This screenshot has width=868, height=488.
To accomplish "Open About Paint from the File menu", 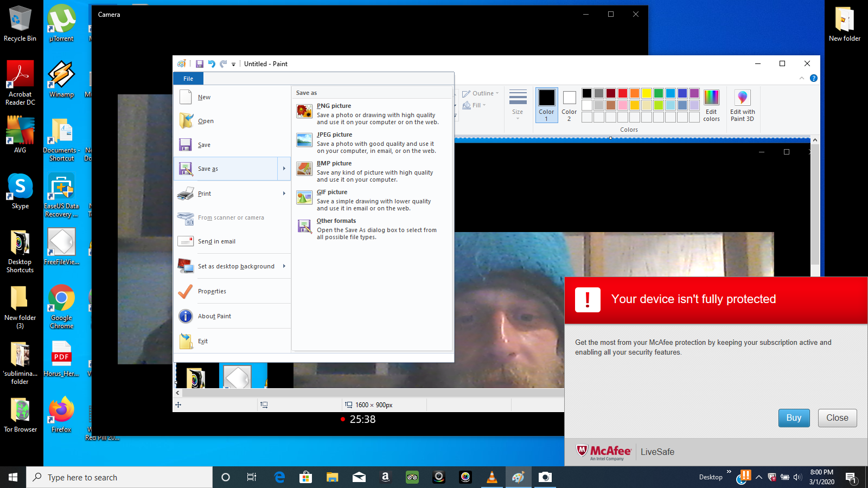I will tap(215, 316).
